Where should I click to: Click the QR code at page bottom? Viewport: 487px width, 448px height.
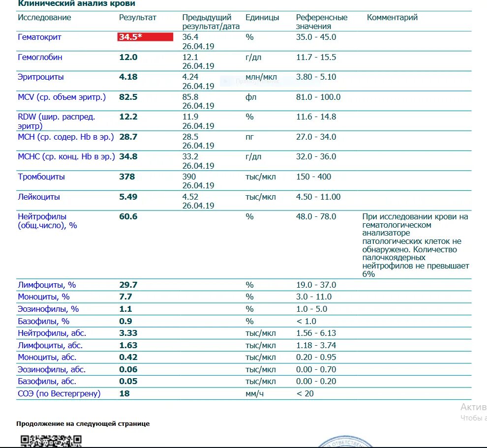click(x=51, y=441)
